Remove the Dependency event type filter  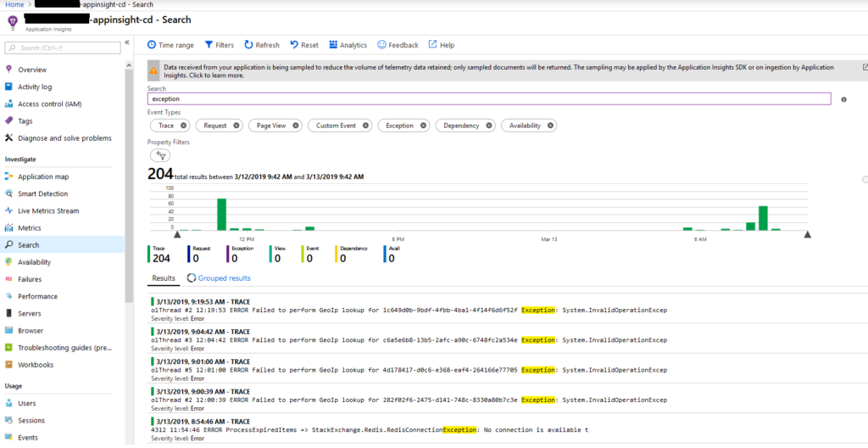coord(489,126)
